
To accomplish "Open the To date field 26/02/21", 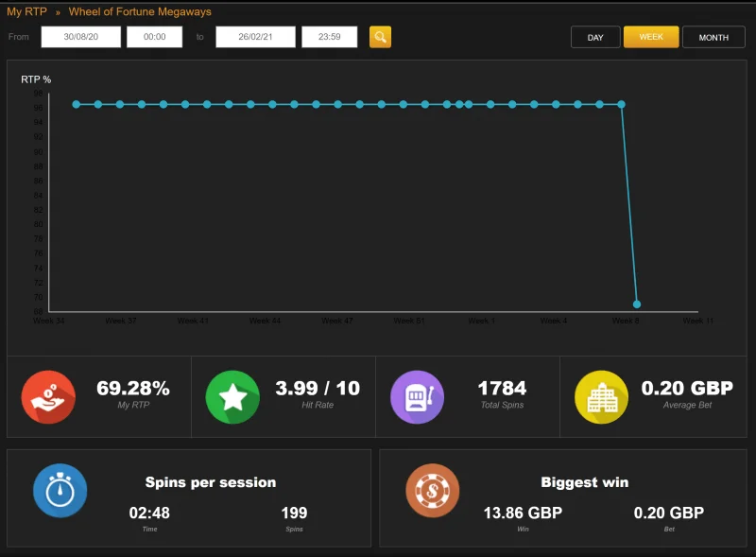I will coord(255,37).
